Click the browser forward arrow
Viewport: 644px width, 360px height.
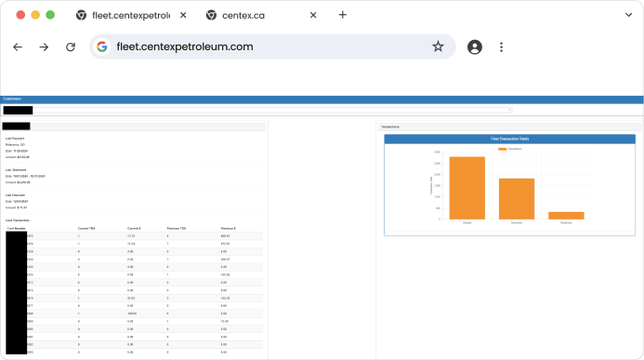[x=44, y=47]
